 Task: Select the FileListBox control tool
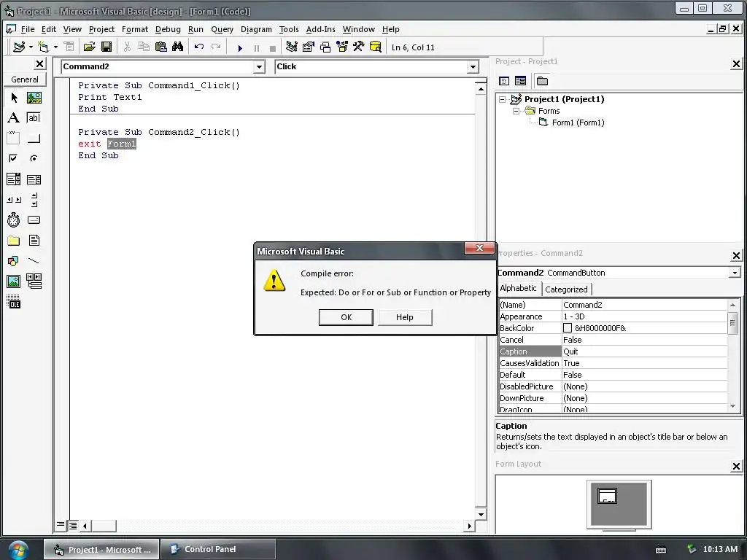click(x=34, y=241)
